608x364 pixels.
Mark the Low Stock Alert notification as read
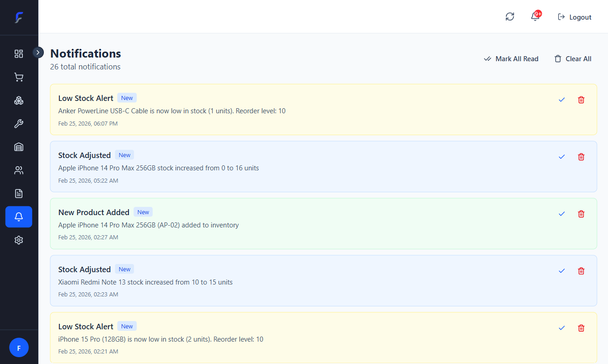click(x=561, y=100)
